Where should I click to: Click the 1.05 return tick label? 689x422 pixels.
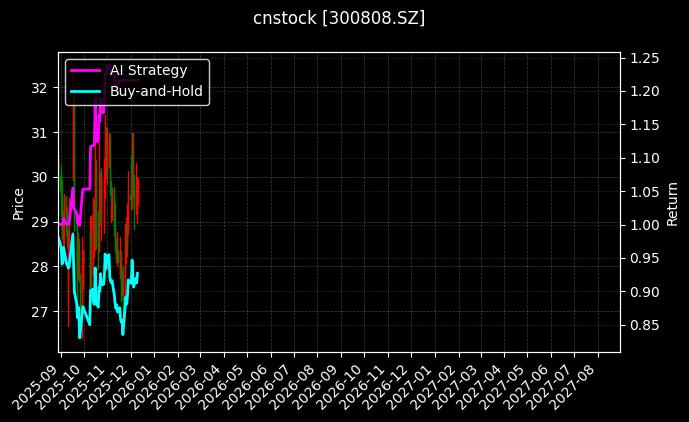click(645, 192)
